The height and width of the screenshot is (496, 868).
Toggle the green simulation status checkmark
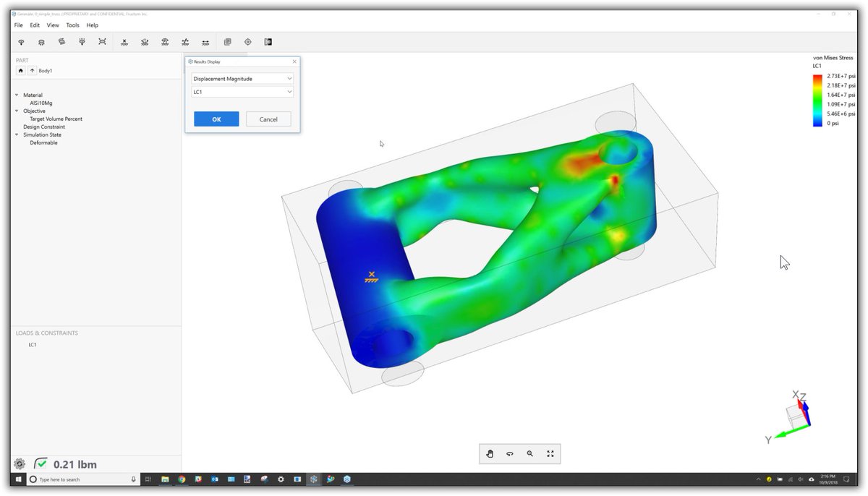[x=41, y=463]
